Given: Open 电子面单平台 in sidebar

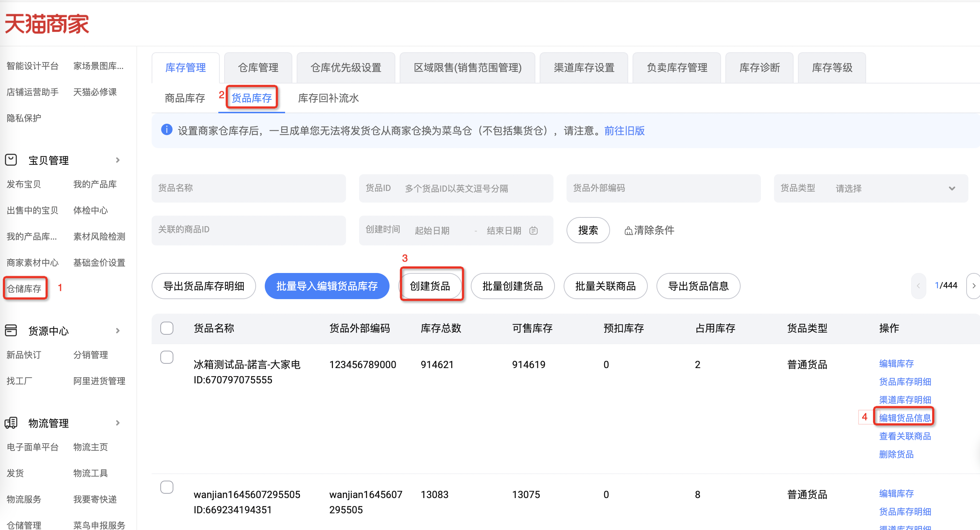Looking at the screenshot, I should click(33, 447).
